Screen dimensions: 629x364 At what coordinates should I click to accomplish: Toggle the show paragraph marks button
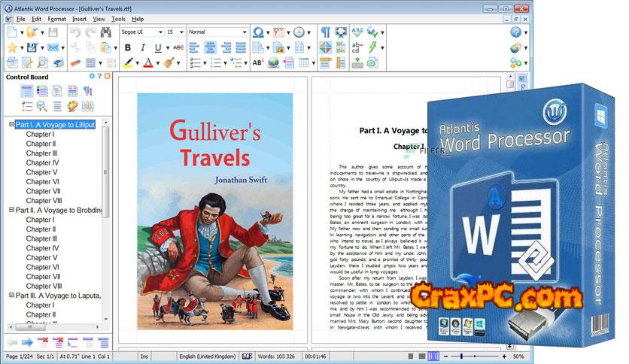[326, 32]
